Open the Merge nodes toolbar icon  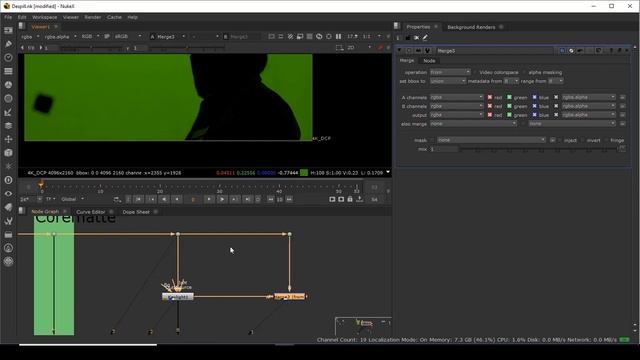click(x=8, y=125)
